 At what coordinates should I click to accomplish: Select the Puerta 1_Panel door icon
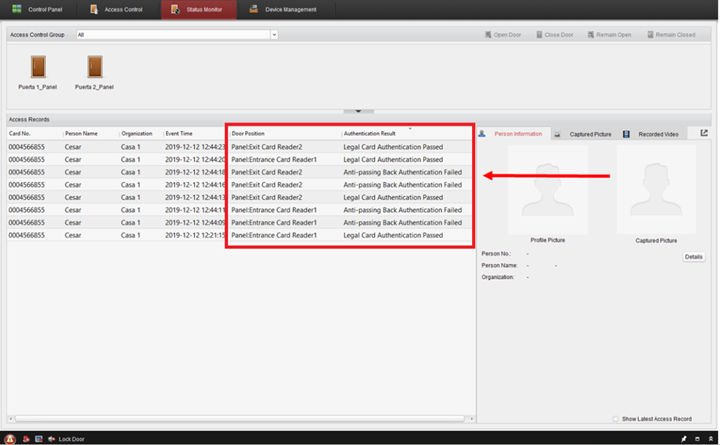38,67
